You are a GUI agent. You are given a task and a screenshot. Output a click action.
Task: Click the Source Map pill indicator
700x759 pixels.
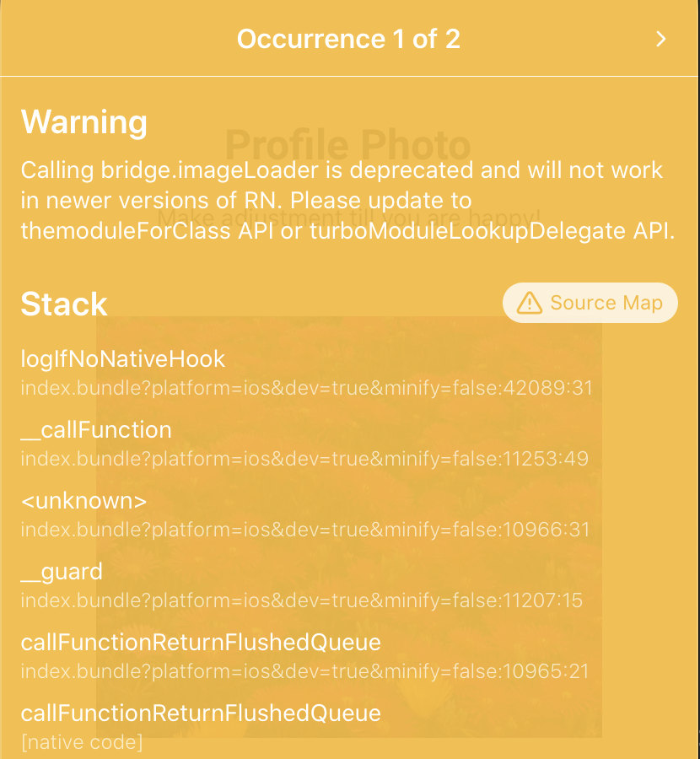590,302
